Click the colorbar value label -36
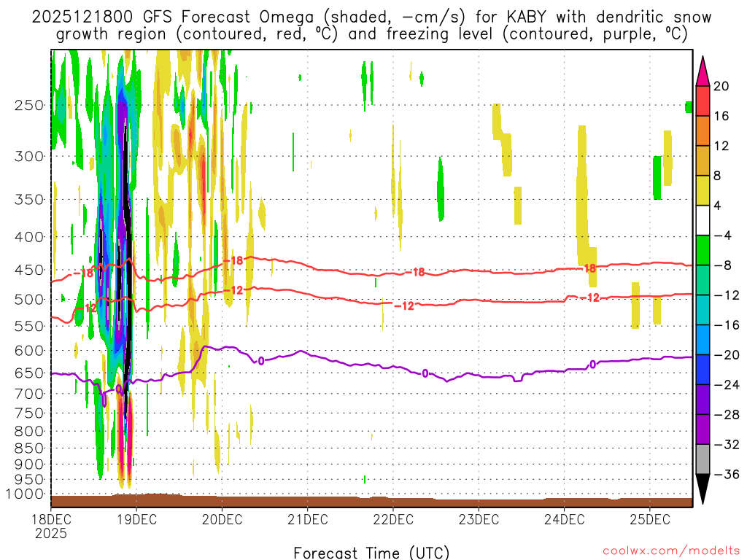Screen dimensions: 747x560 pos(727,474)
